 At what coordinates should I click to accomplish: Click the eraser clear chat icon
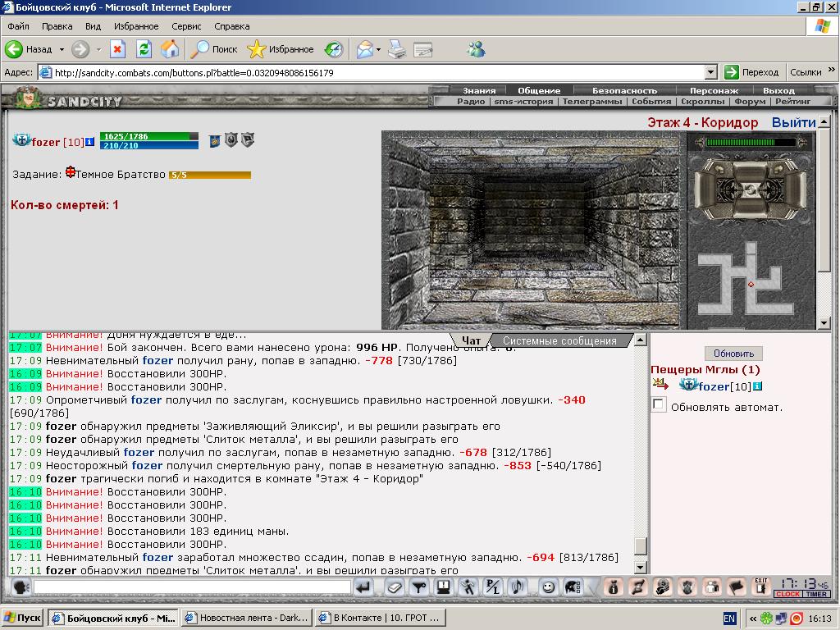tap(395, 587)
